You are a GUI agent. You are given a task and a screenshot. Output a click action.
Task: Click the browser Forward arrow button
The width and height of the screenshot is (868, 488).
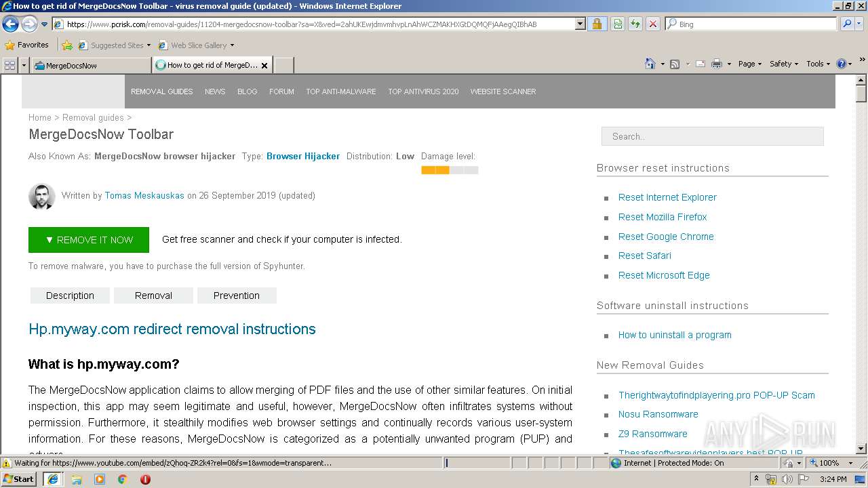coord(29,24)
